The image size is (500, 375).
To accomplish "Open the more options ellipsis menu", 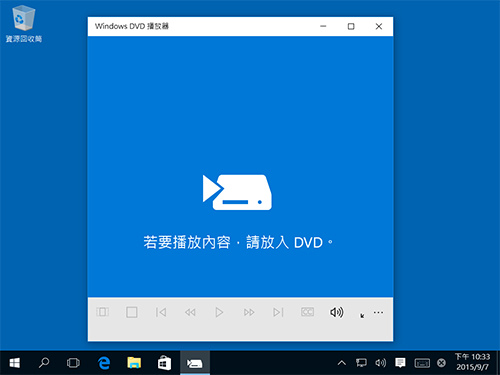I will click(x=378, y=312).
